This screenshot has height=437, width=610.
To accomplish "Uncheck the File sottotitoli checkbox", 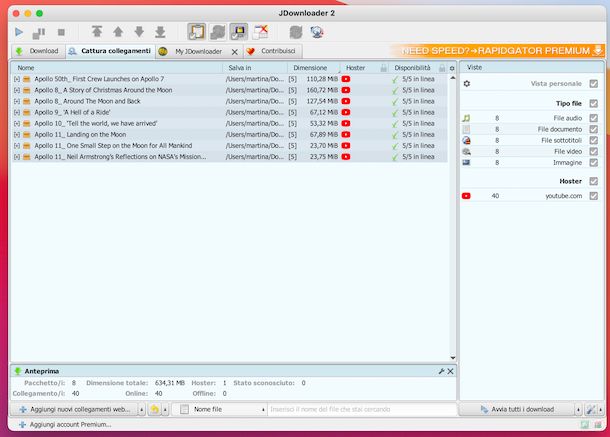I will tap(593, 140).
